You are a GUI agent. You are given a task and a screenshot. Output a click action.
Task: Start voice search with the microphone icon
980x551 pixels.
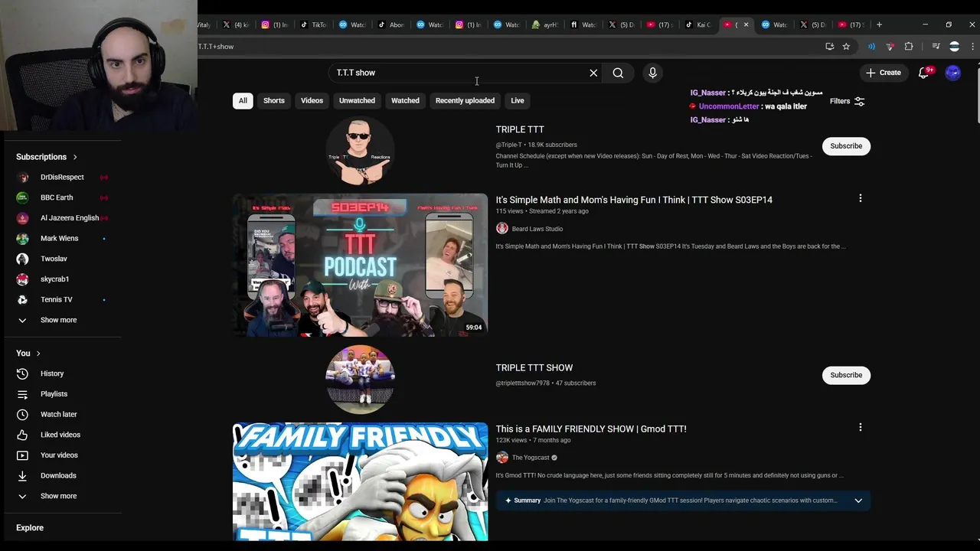pos(652,73)
